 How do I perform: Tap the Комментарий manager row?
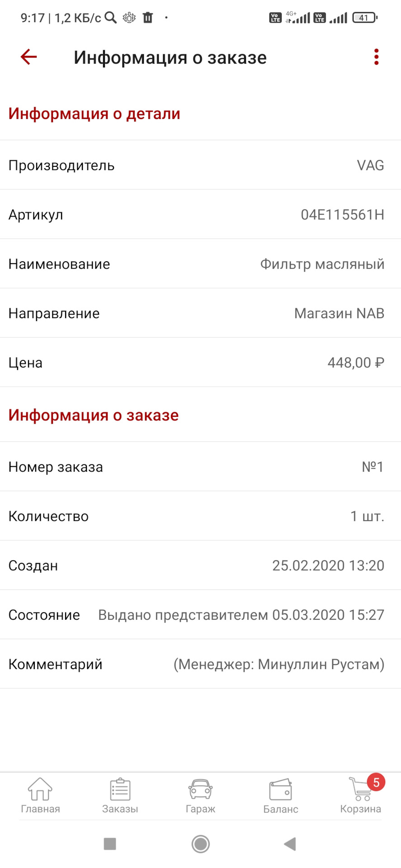200,664
